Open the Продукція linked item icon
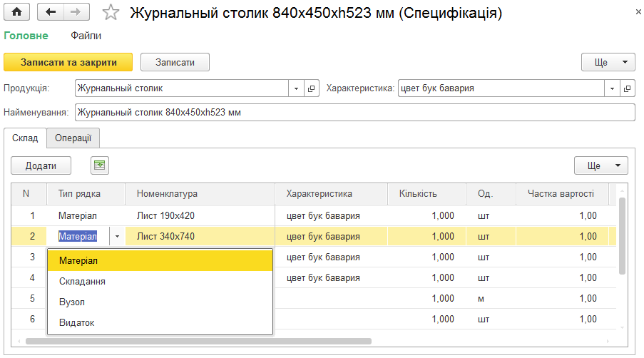 [312, 88]
